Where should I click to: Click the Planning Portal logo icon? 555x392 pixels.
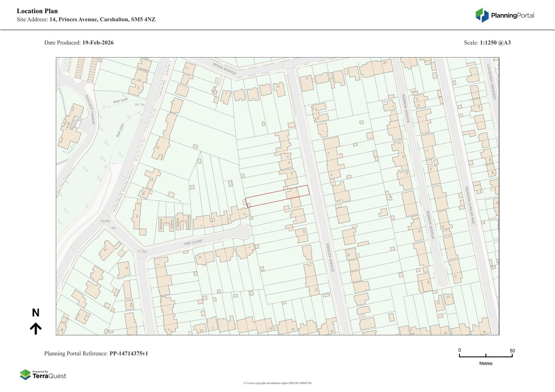click(482, 15)
